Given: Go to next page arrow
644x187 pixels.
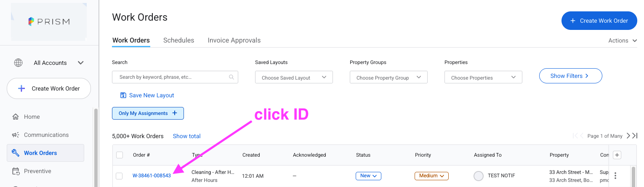Looking at the screenshot, I should [628, 136].
